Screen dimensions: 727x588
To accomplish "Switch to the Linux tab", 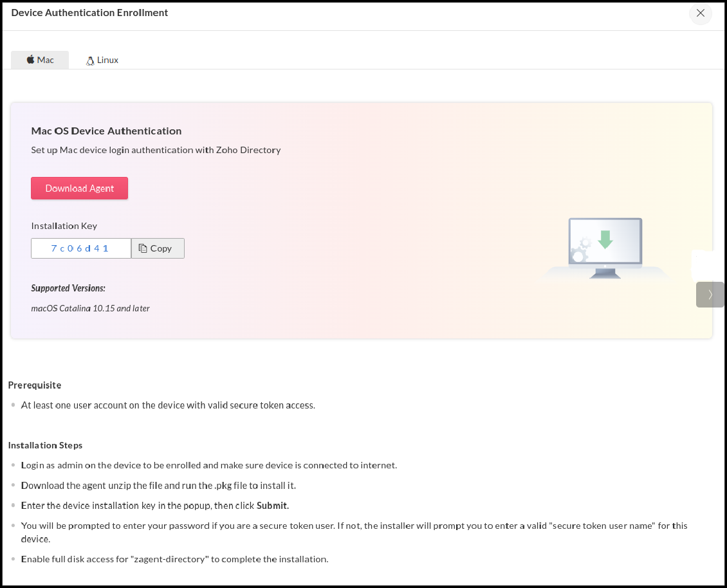I will 102,60.
